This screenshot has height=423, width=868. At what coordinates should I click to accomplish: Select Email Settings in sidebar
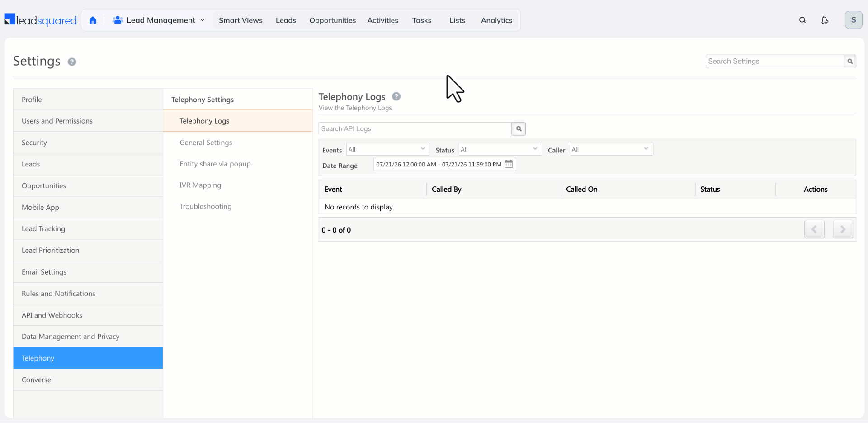point(88,272)
